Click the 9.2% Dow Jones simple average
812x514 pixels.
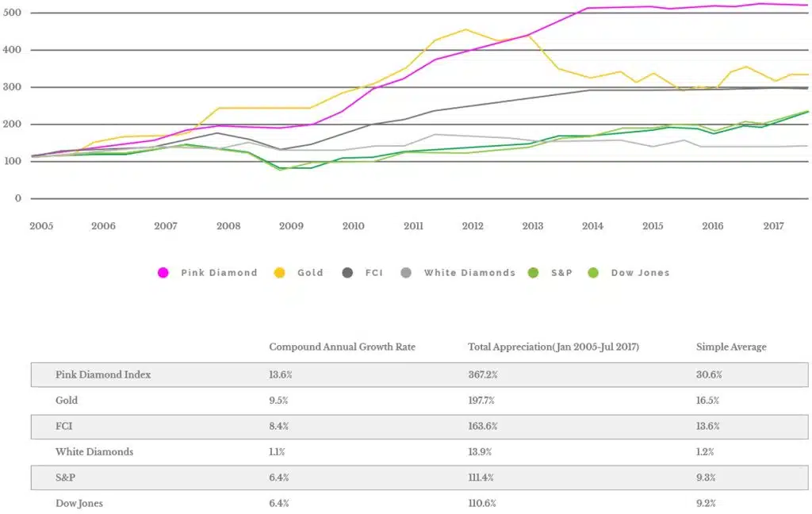click(706, 504)
